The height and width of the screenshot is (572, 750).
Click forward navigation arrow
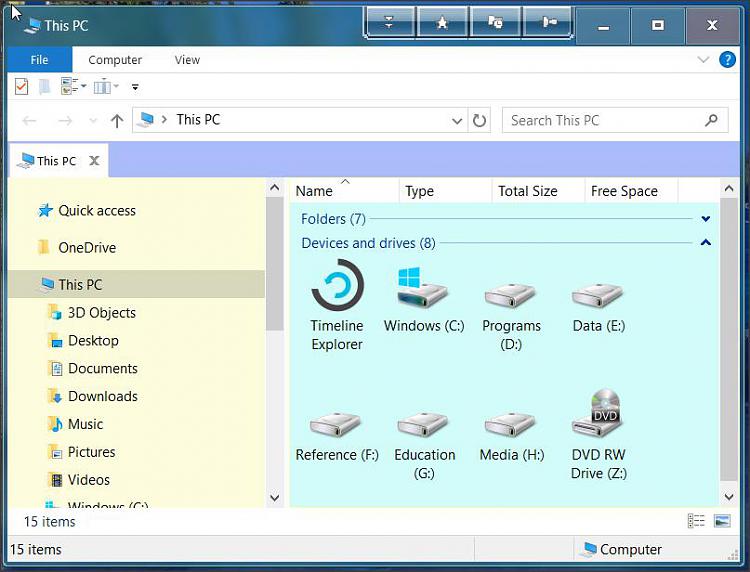65,121
